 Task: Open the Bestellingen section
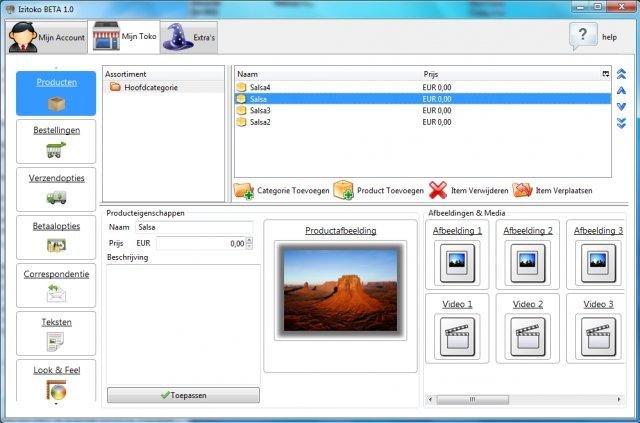(x=56, y=141)
